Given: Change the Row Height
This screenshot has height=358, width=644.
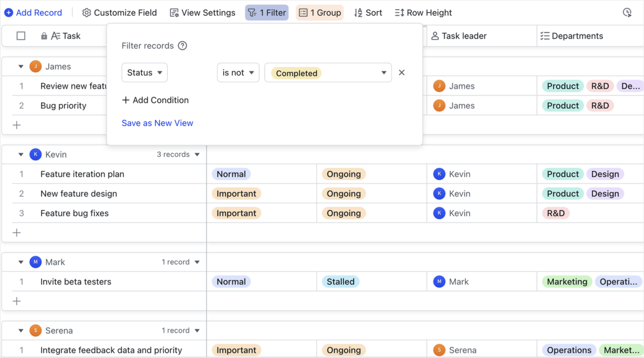Looking at the screenshot, I should pyautogui.click(x=423, y=12).
